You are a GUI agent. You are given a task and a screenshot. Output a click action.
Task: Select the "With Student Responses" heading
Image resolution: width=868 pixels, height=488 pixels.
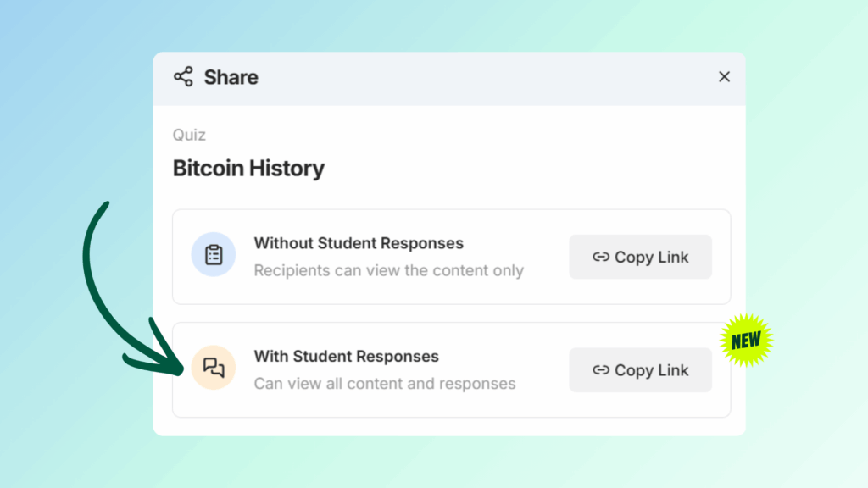(346, 356)
